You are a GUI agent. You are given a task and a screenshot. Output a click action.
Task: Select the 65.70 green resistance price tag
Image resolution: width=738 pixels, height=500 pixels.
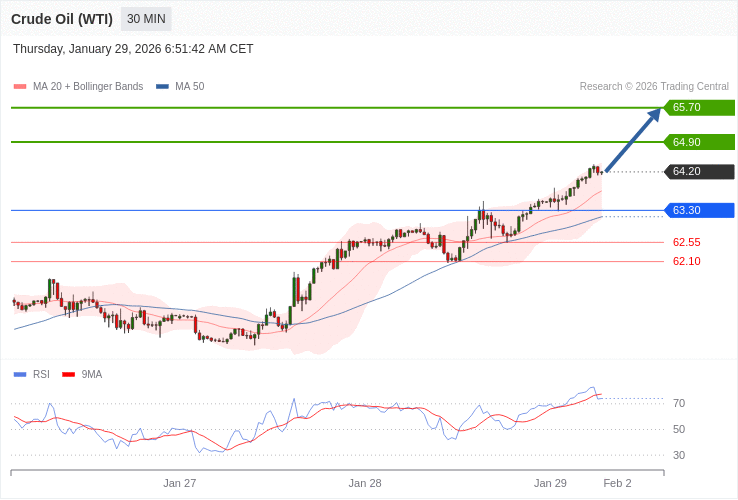click(x=698, y=108)
